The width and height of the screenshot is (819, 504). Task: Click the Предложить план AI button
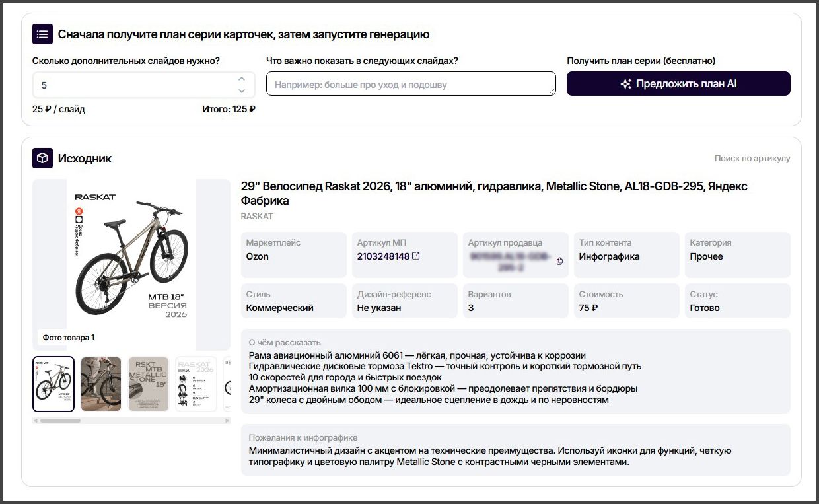pyautogui.click(x=678, y=84)
